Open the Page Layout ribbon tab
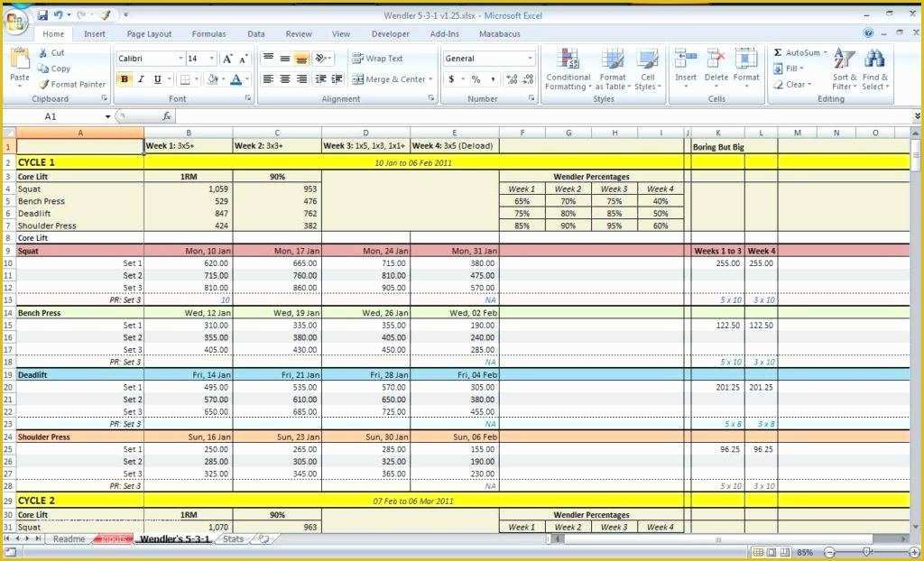The width and height of the screenshot is (924, 561). coord(149,34)
